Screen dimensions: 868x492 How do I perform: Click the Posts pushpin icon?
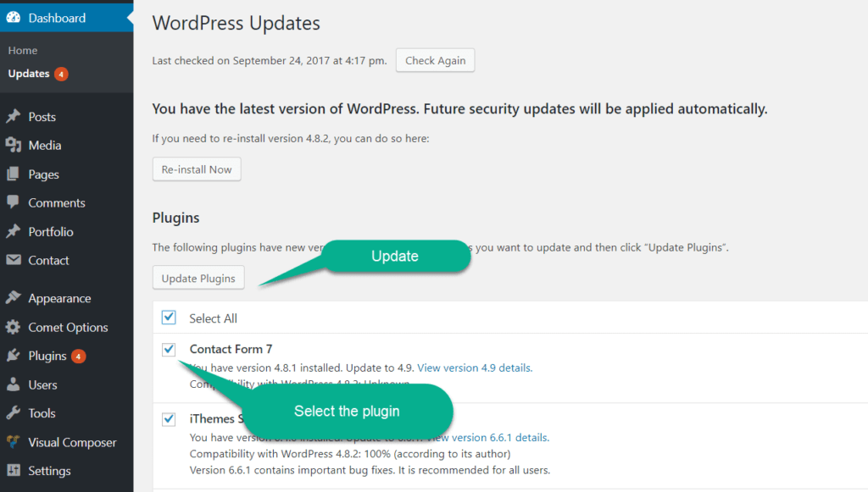tap(14, 117)
